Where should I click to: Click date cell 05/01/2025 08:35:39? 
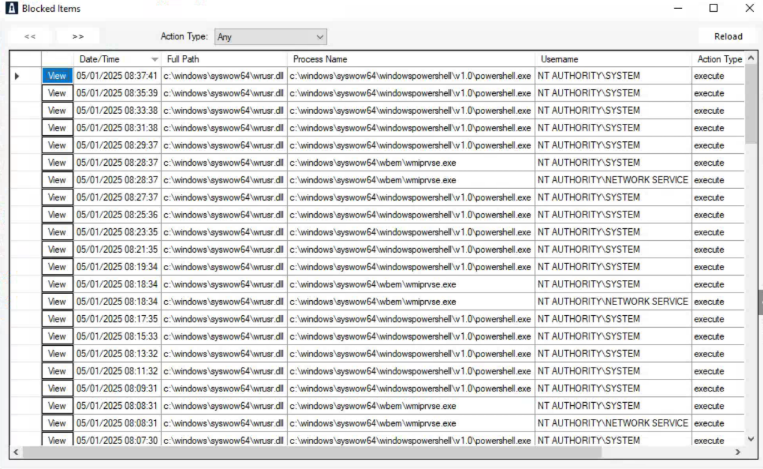(x=117, y=93)
